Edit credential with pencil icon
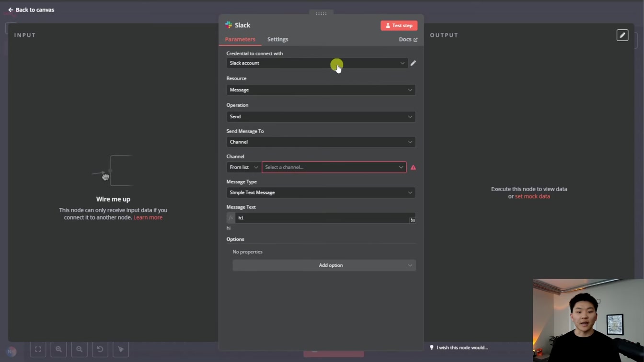Screen dimensions: 644x362 (x=413, y=63)
